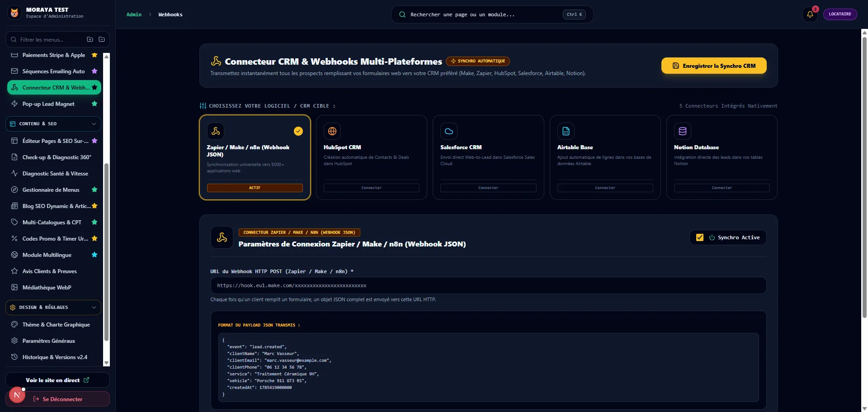Click the N user avatar
This screenshot has width=868, height=412.
tap(17, 395)
